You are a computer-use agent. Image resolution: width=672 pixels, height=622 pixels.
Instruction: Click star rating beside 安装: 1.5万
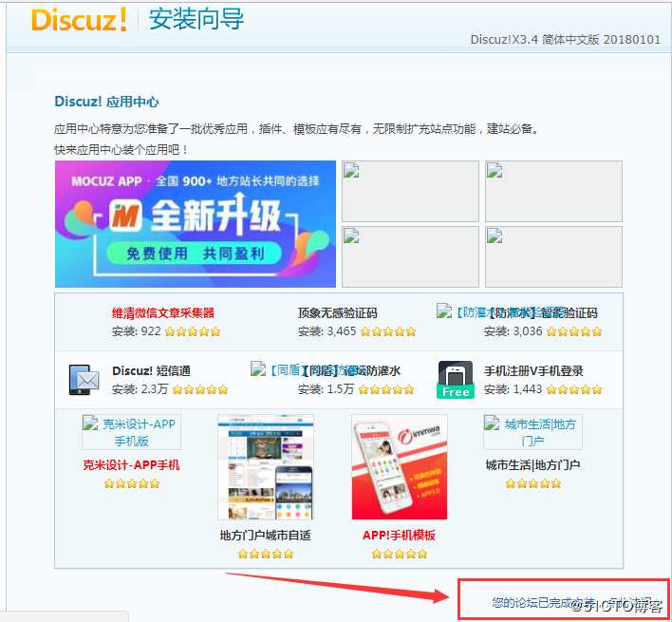[x=386, y=389]
